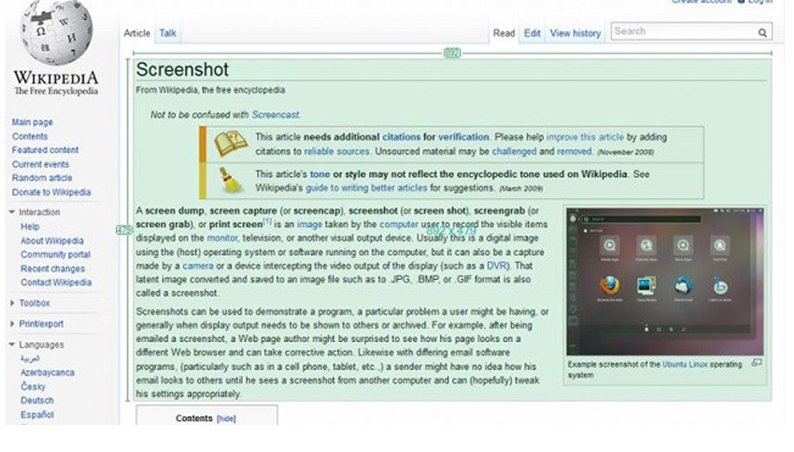Click in the Search input field
The height and width of the screenshot is (452, 794).
click(680, 32)
